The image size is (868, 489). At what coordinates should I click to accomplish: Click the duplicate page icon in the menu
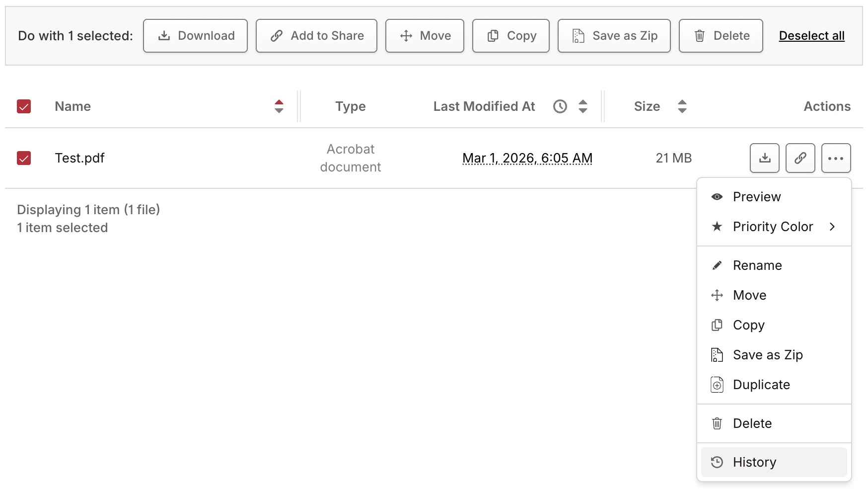(717, 385)
